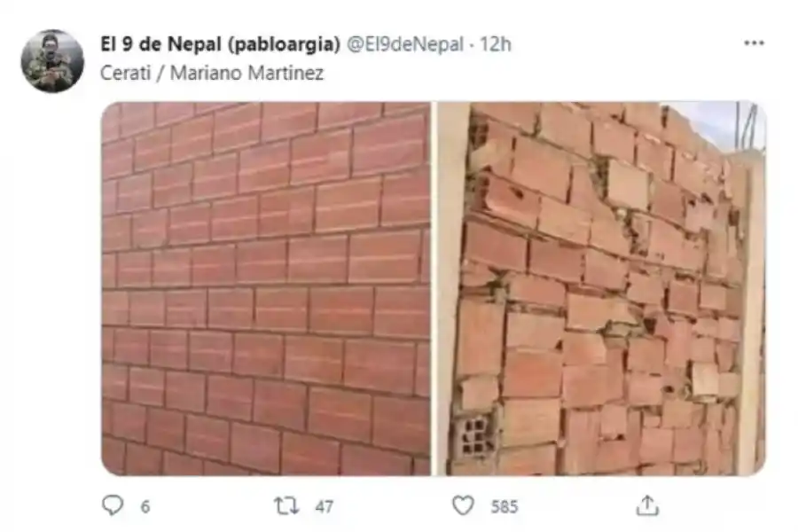Select the (pabloargia) part of the name
798x532 pixels.
[x=284, y=45]
